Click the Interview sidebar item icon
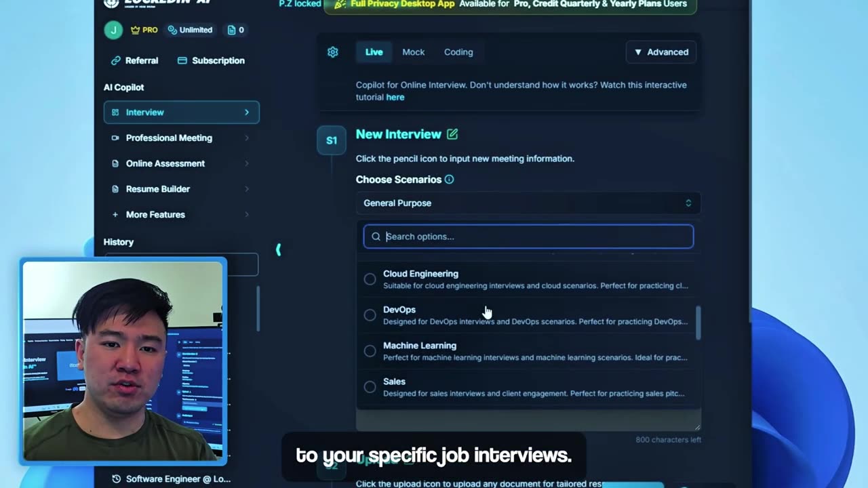 coord(115,113)
